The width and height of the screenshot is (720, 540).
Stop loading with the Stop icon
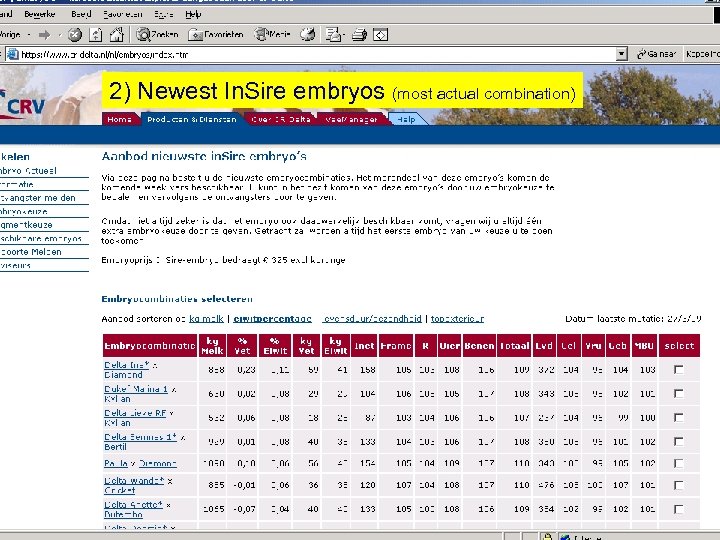point(75,35)
